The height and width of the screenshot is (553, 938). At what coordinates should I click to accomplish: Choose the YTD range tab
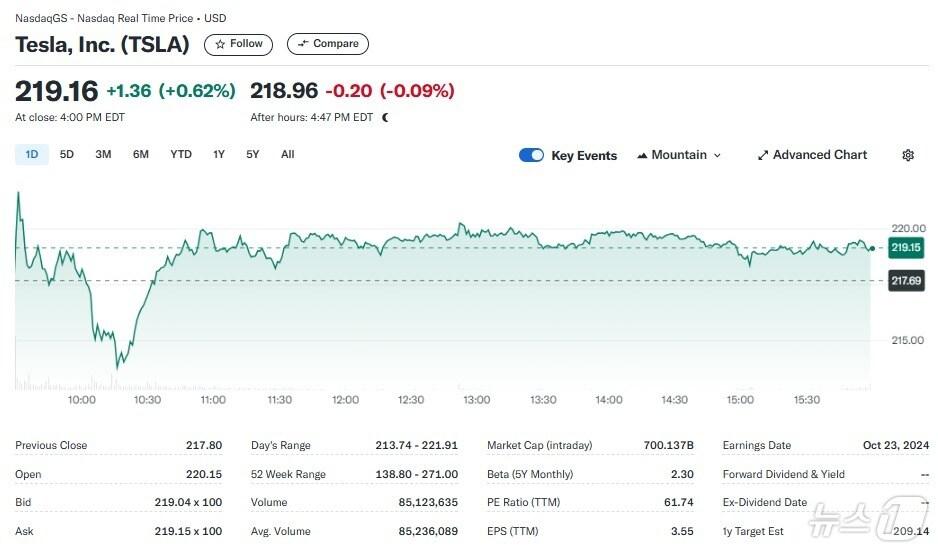coord(181,154)
